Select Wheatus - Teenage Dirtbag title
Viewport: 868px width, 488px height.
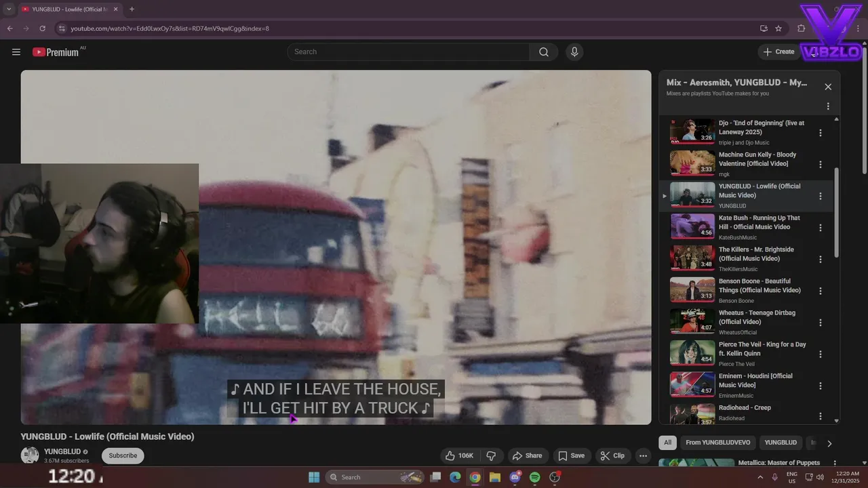coord(757,317)
